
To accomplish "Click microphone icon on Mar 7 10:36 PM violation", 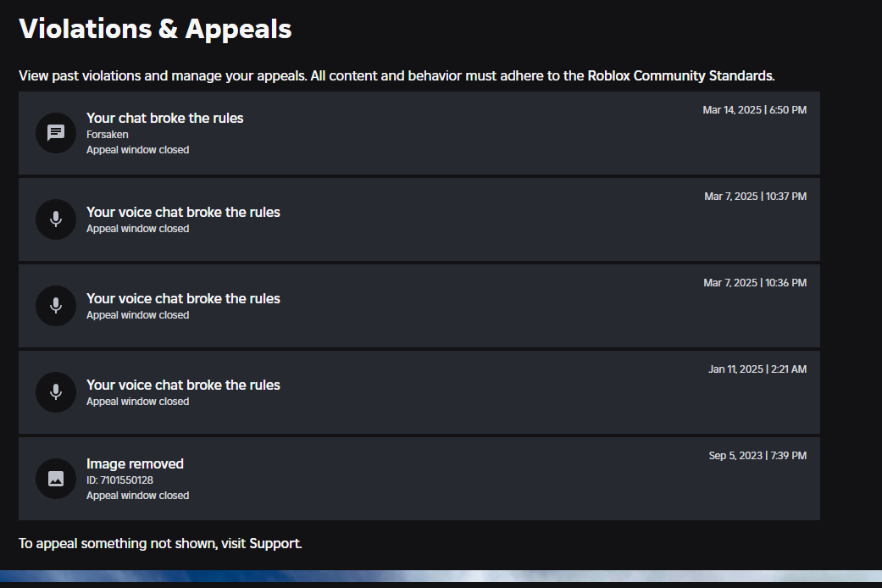I will (x=56, y=306).
